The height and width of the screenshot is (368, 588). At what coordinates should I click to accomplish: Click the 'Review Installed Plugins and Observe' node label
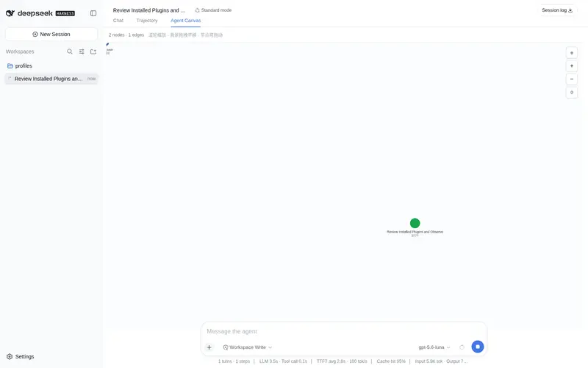[415, 232]
